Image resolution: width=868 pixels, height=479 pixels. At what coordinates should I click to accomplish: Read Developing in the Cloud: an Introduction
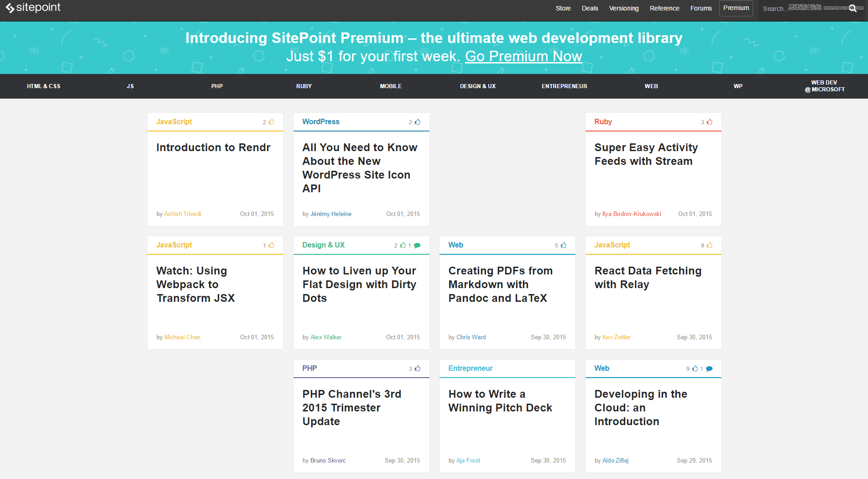(x=641, y=408)
